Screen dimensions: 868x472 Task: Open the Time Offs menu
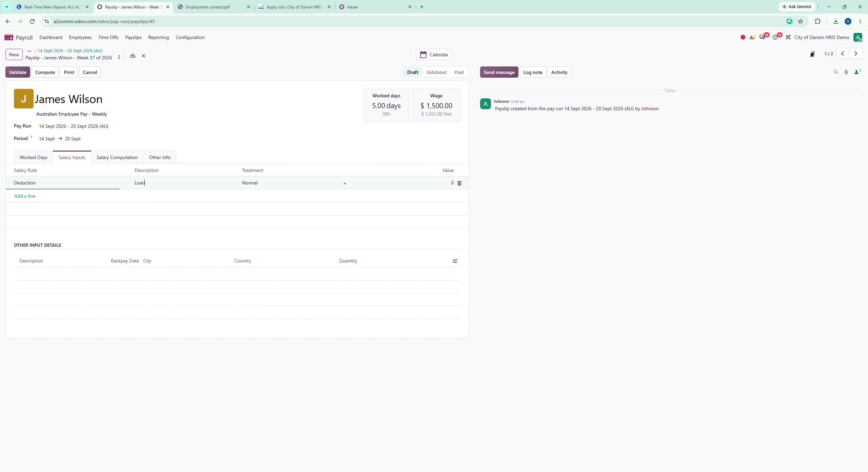click(108, 37)
